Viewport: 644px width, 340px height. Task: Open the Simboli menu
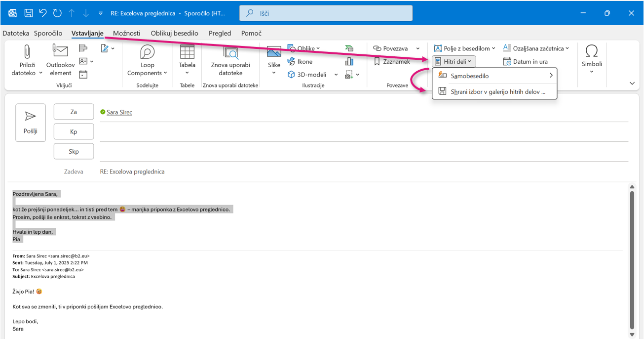coord(592,59)
